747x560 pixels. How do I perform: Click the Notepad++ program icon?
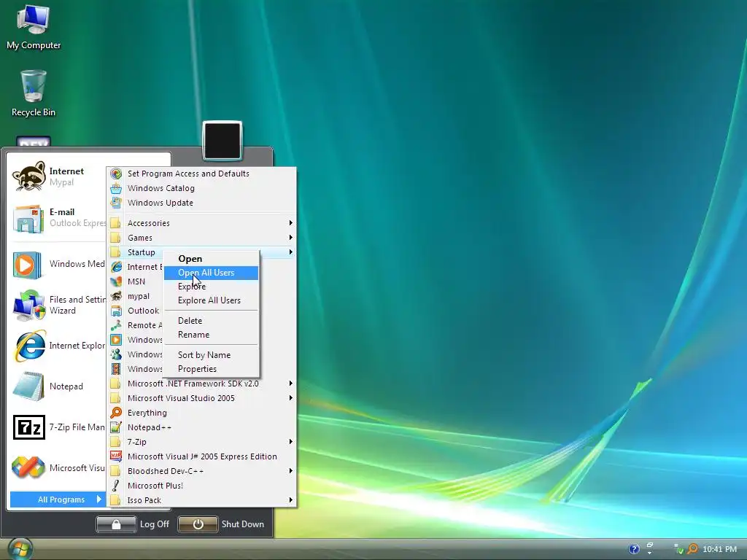click(x=116, y=427)
